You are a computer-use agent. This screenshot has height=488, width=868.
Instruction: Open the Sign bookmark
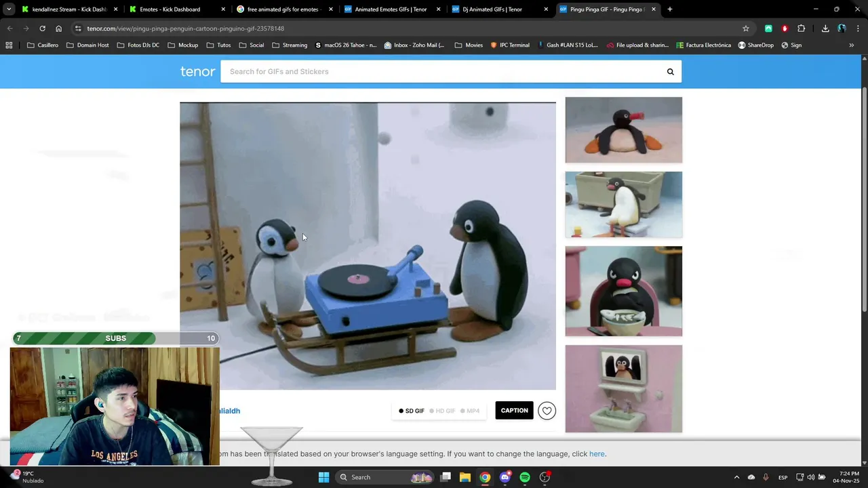click(x=791, y=45)
